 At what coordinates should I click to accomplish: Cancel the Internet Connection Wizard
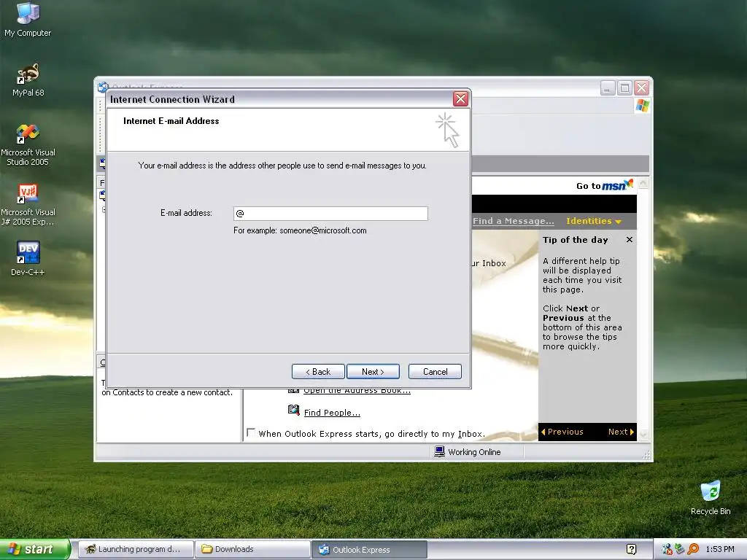pyautogui.click(x=435, y=371)
